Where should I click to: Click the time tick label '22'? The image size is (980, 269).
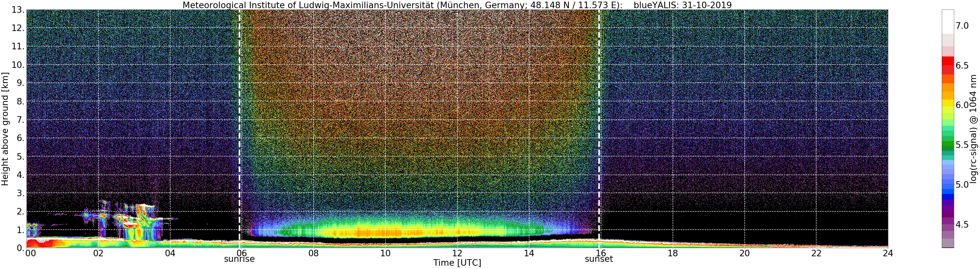click(x=816, y=253)
